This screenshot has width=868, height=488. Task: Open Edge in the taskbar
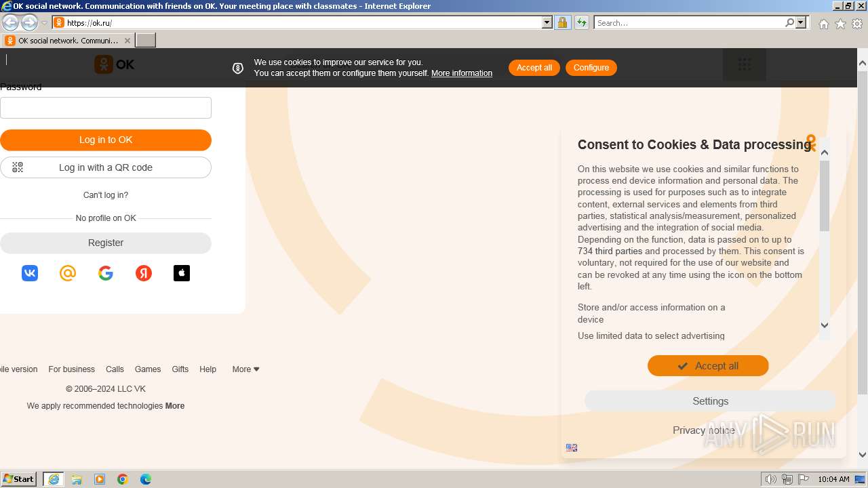coord(146,479)
